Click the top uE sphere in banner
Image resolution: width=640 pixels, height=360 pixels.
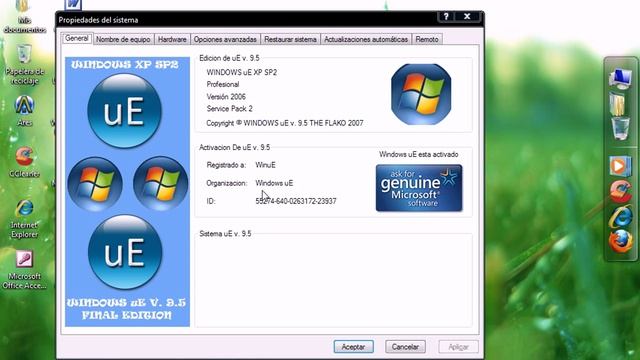point(124,111)
